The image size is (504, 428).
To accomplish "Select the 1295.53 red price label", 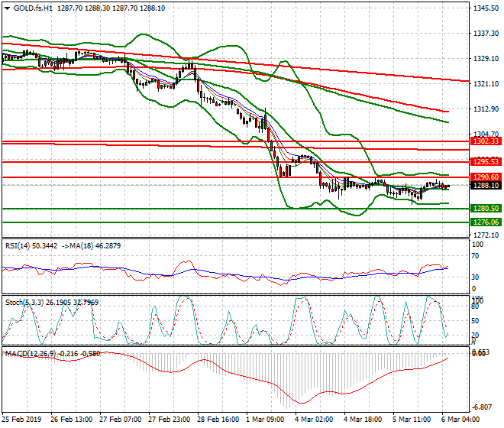I will pyautogui.click(x=486, y=161).
